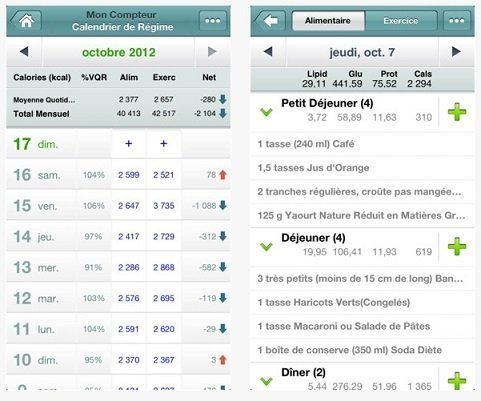The width and height of the screenshot is (481, 401).
Task: Switch to the Exercice tab
Action: [x=401, y=21]
